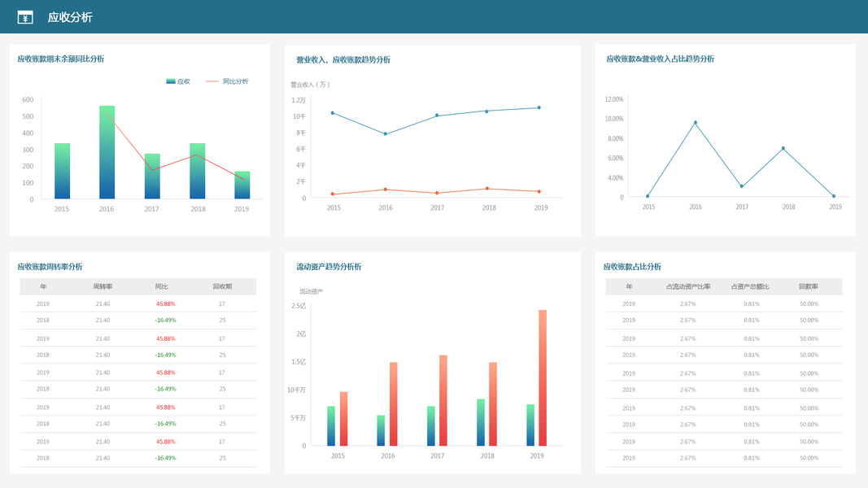Click the 2017 point in the 占比趋势 chart
Image resolution: width=868 pixels, height=488 pixels.
[x=742, y=186]
